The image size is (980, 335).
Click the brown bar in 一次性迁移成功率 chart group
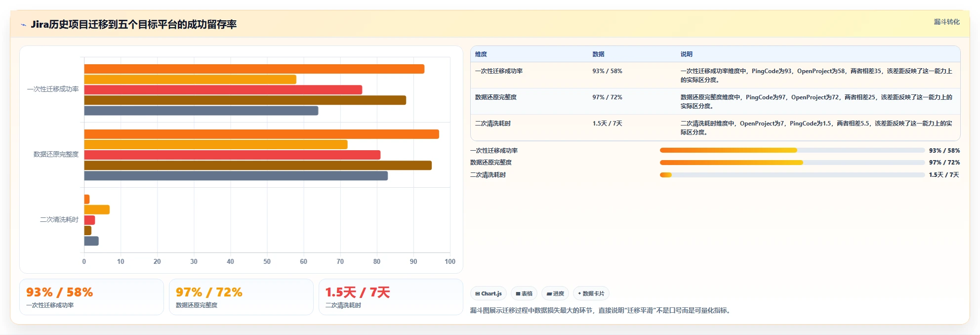[x=245, y=100]
